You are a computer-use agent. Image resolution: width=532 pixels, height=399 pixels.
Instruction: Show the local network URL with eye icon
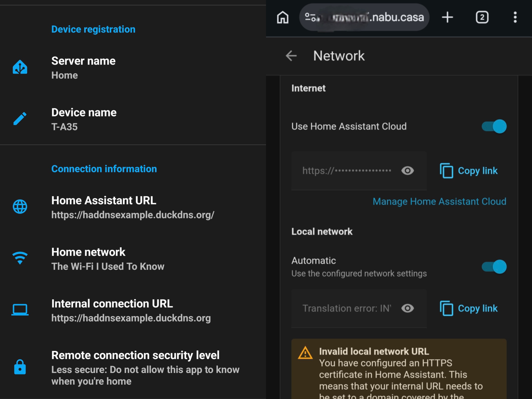(407, 308)
